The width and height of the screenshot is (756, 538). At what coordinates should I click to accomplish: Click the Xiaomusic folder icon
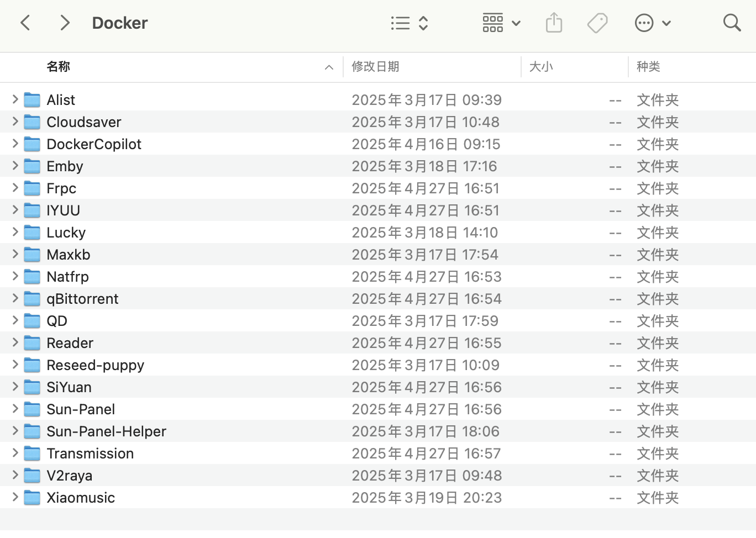pos(33,498)
